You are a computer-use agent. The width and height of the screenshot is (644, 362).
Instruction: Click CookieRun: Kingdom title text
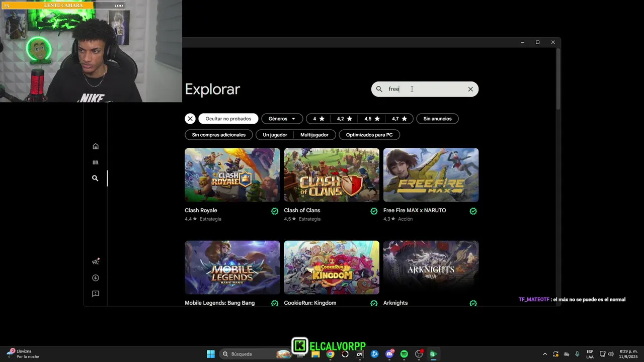coord(310,303)
